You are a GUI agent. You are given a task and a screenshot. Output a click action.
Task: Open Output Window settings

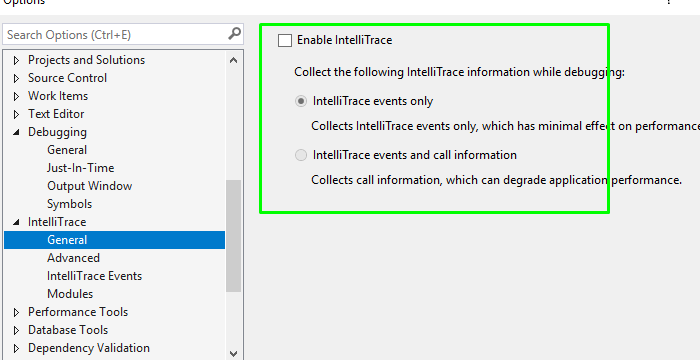(x=90, y=186)
